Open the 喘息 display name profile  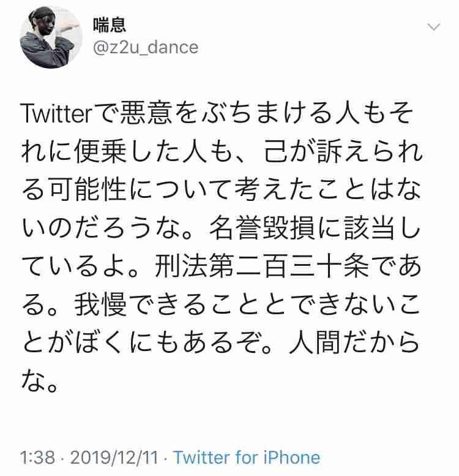click(x=109, y=25)
